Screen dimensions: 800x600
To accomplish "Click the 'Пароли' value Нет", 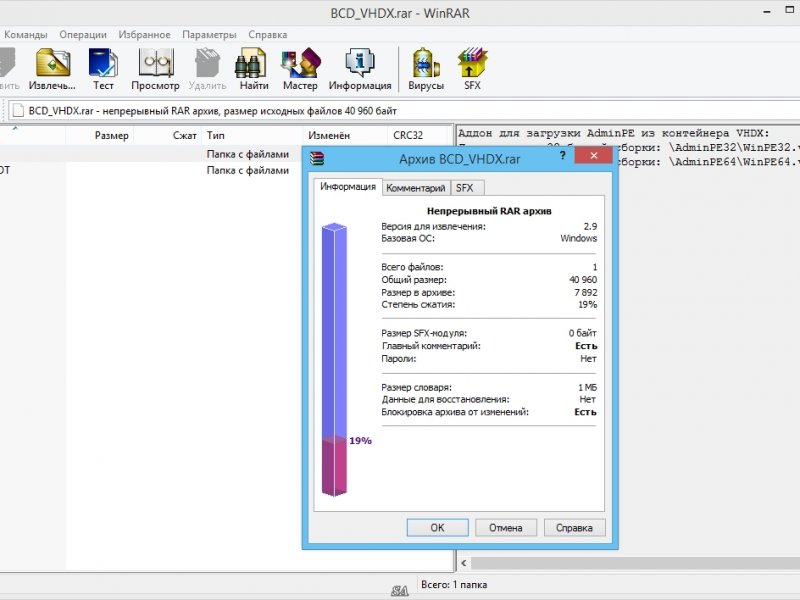I will coord(588,359).
